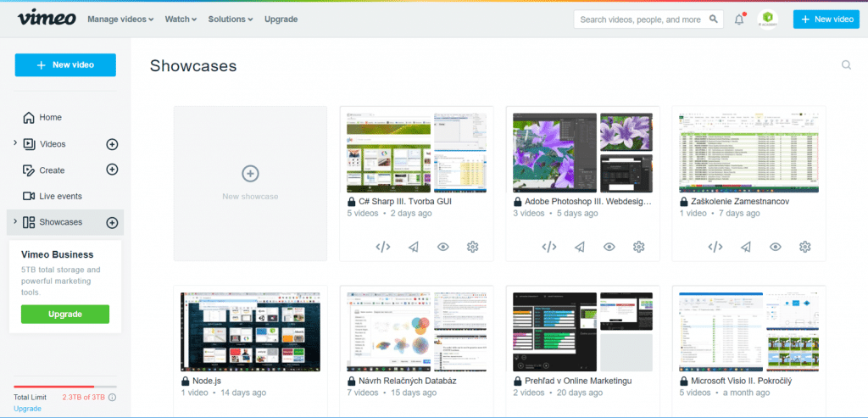Preview Zaškolenie Zamestnancov showcase with eye icon

(x=776, y=247)
